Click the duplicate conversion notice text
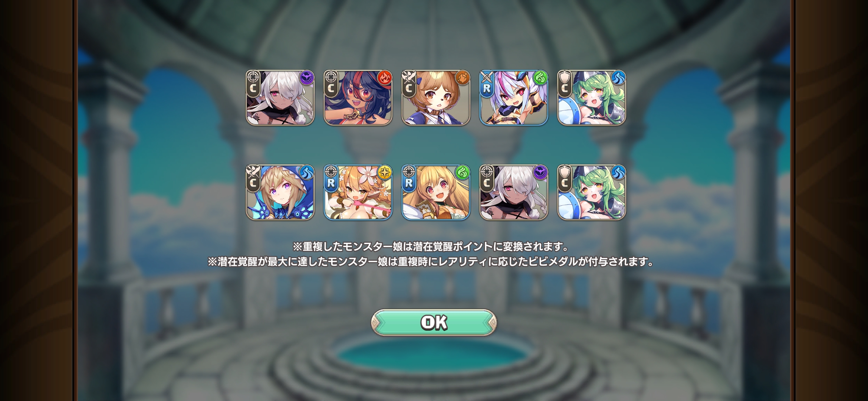The width and height of the screenshot is (868, 401). pyautogui.click(x=431, y=247)
